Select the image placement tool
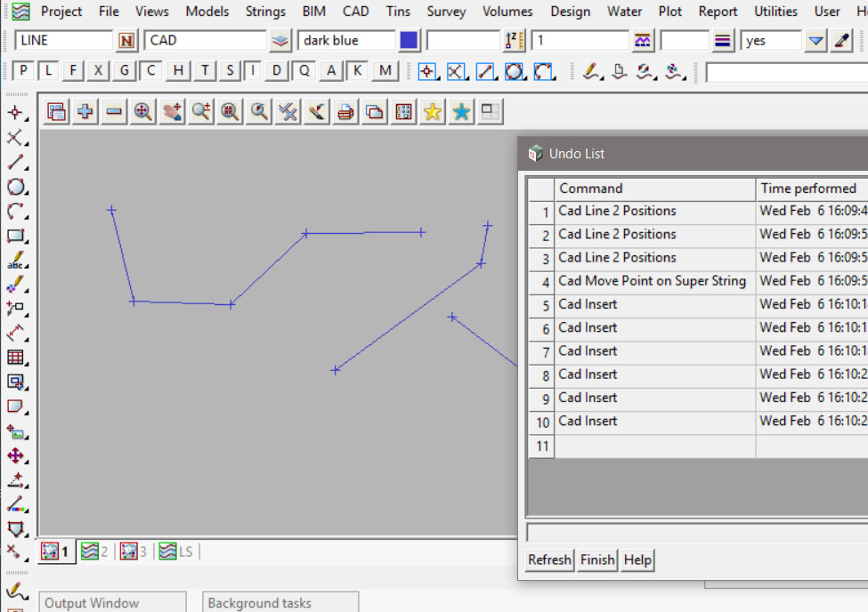Image resolution: width=868 pixels, height=612 pixels. (x=15, y=431)
